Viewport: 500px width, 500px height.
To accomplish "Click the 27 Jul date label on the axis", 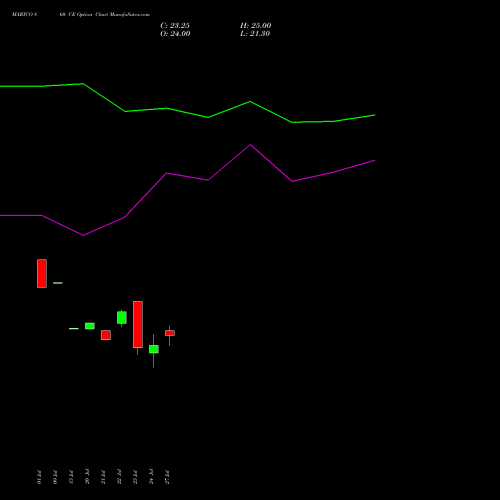I will (x=167, y=477).
